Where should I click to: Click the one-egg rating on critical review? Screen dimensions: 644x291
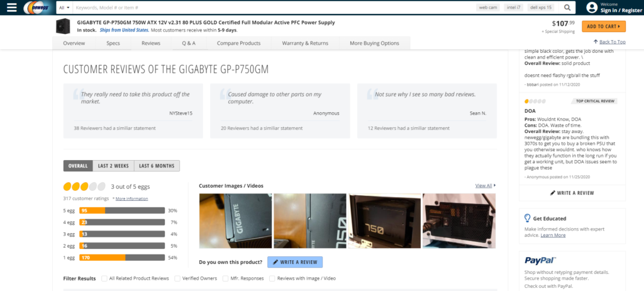[x=535, y=101]
